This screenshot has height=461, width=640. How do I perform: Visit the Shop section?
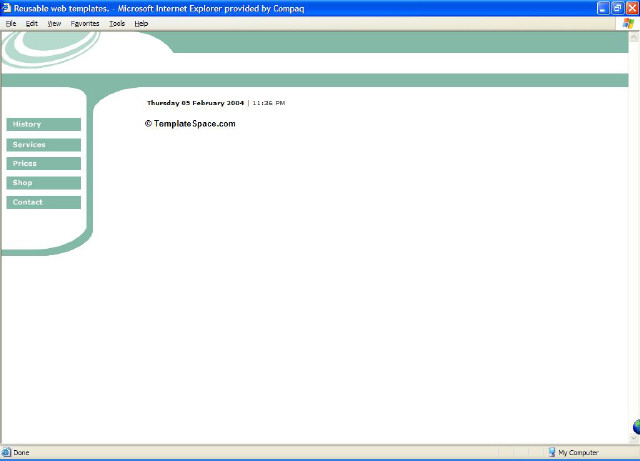[x=43, y=182]
